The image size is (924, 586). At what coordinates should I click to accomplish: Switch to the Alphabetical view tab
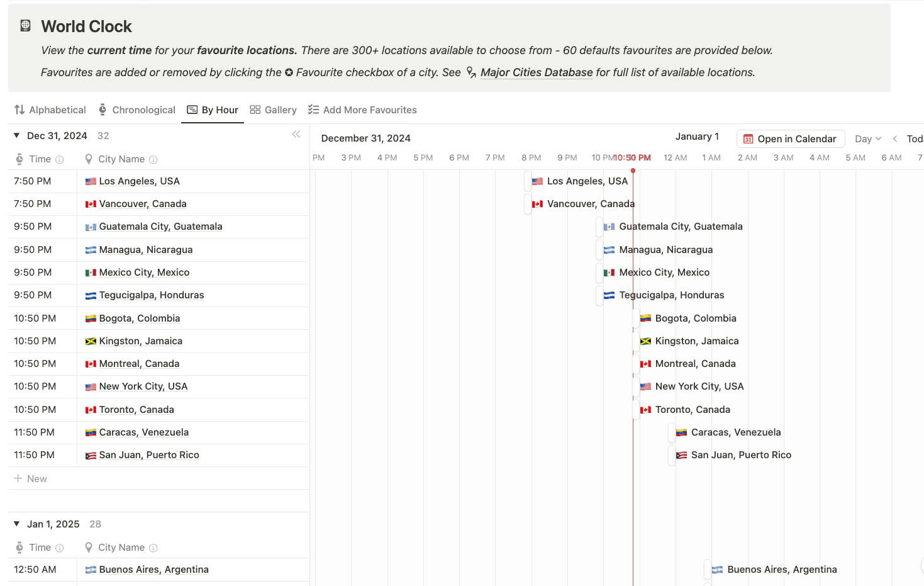click(x=50, y=110)
